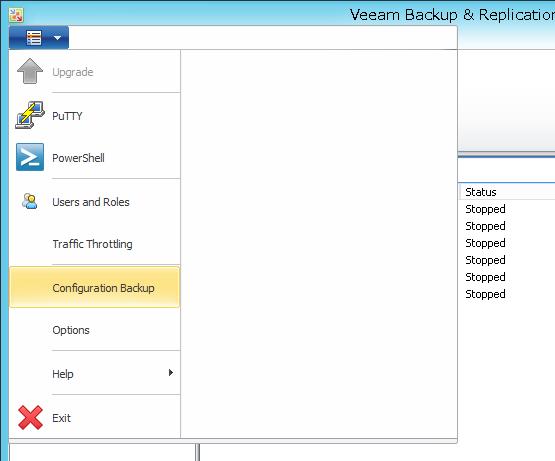Open the Options menu entry
Image resolution: width=555 pixels, height=461 pixels.
point(71,330)
